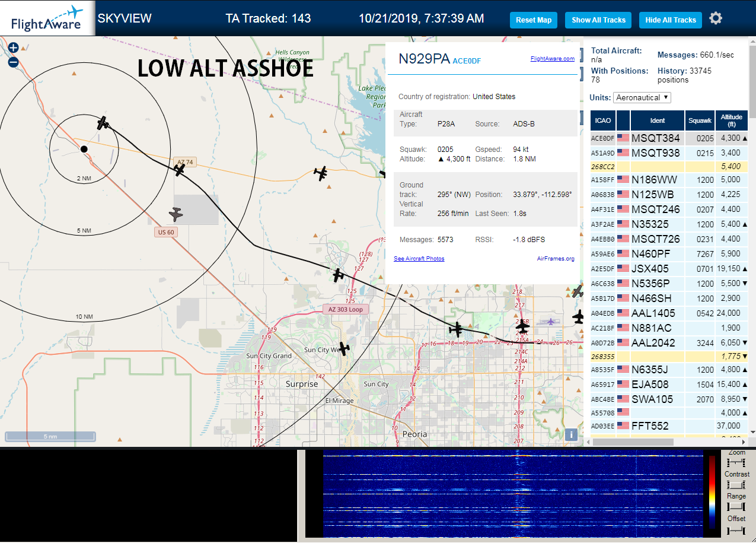This screenshot has width=756, height=543.
Task: Select the MSQT938 row
Action: tap(669, 153)
